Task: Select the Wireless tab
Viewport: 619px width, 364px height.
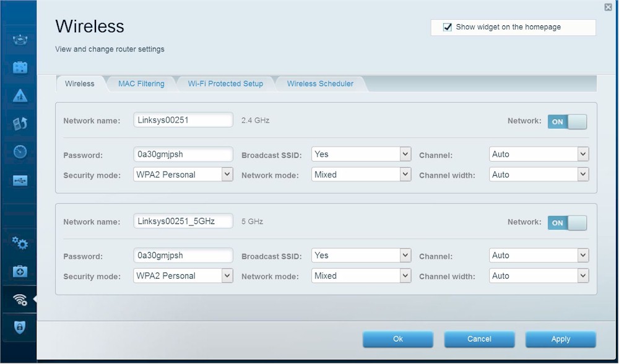Action: 80,84
